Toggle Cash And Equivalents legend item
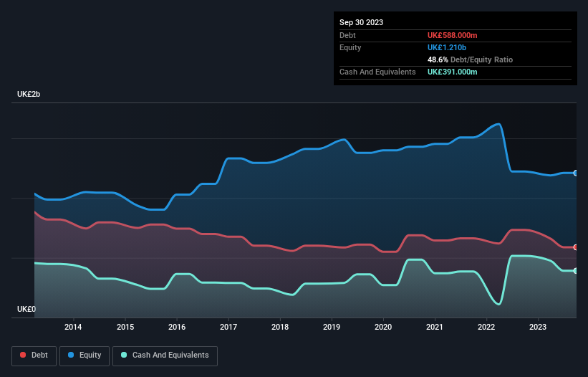Viewport: 588px width, 377px height. coord(164,355)
